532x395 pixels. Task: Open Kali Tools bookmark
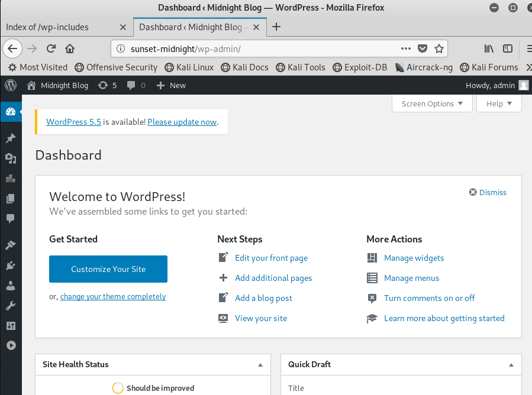point(300,67)
